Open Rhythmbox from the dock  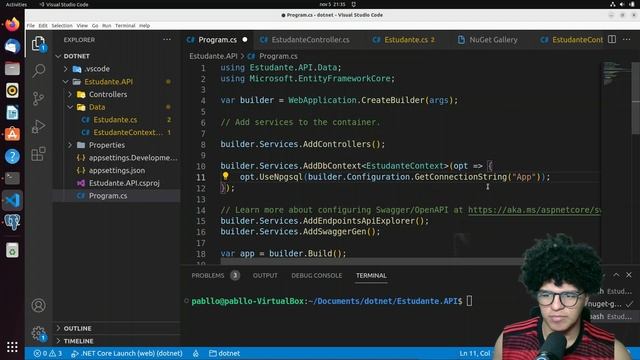click(12, 90)
